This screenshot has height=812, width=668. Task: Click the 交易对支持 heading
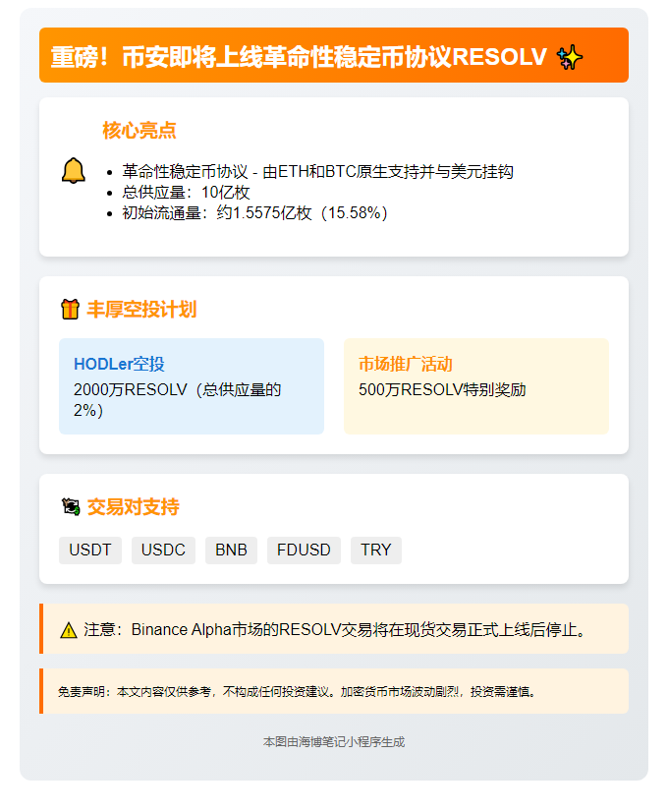click(x=133, y=506)
